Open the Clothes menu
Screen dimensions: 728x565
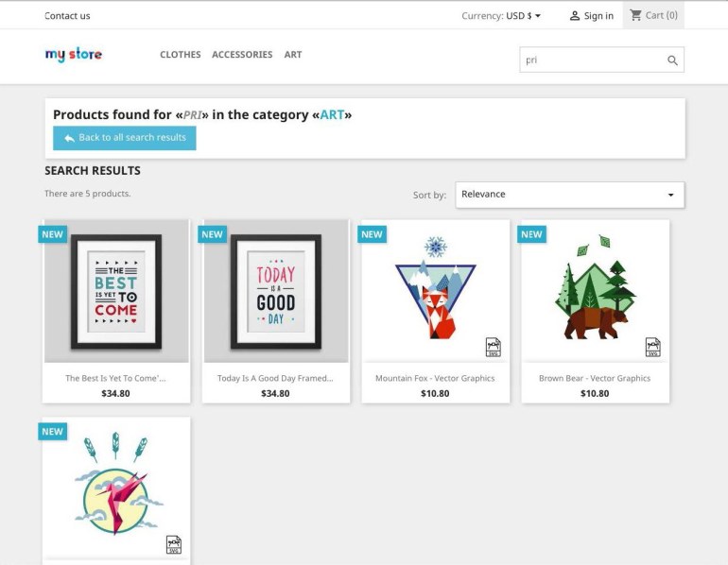pos(181,54)
